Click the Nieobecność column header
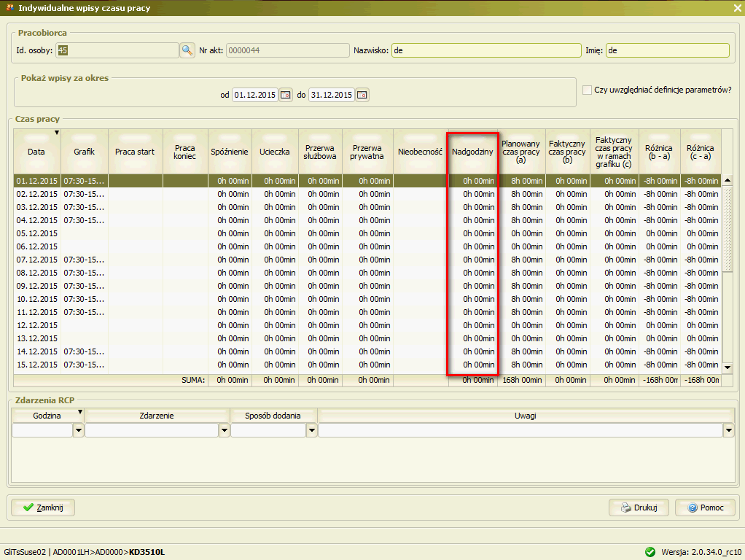Viewport: 745px width, 560px height. pos(421,152)
